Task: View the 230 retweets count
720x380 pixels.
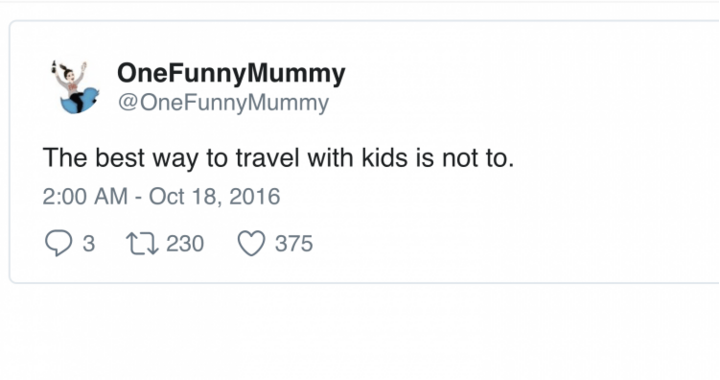Action: [x=185, y=243]
